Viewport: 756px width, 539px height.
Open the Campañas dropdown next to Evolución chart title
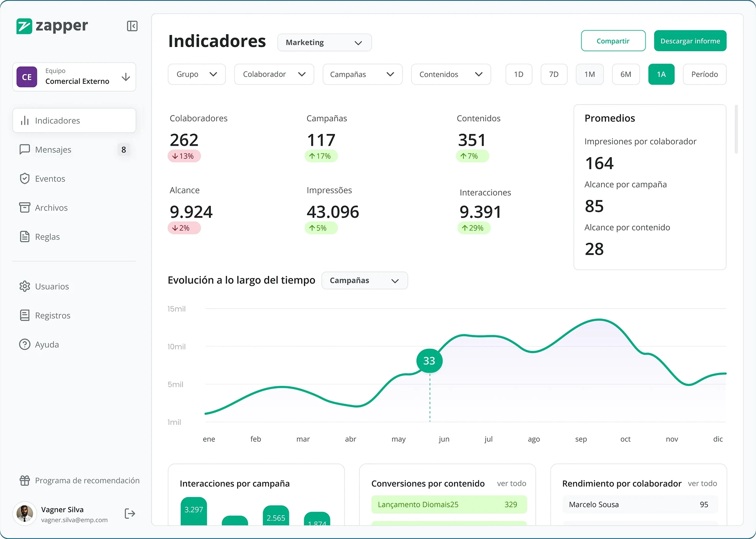click(x=365, y=281)
